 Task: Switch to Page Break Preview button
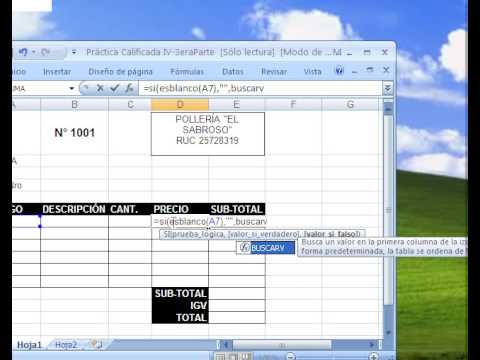pyautogui.click(x=245, y=356)
